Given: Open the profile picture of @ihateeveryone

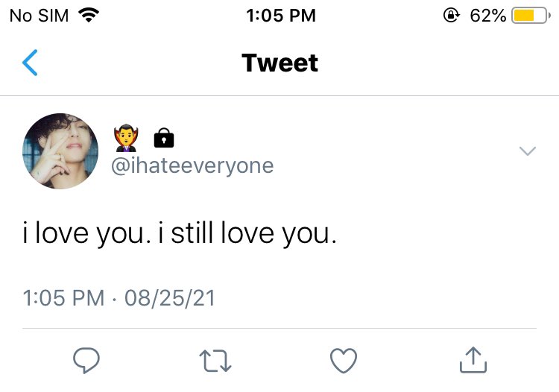Looking at the screenshot, I should pyautogui.click(x=60, y=151).
